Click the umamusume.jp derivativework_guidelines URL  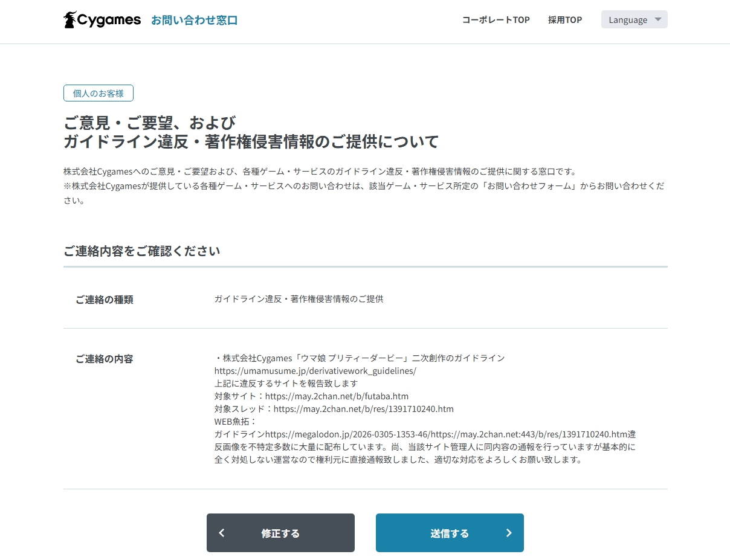tap(315, 371)
